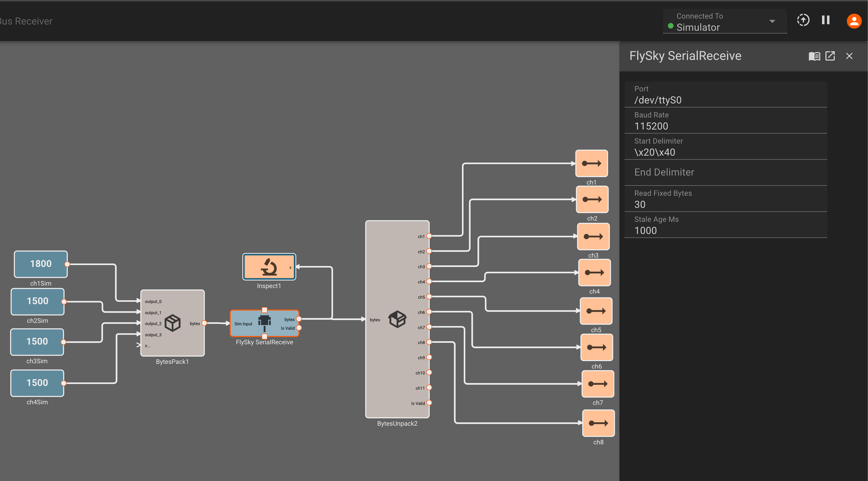Viewport: 868px width, 481px height.
Task: Close the FlySky SerialReceive panel
Action: [x=849, y=56]
